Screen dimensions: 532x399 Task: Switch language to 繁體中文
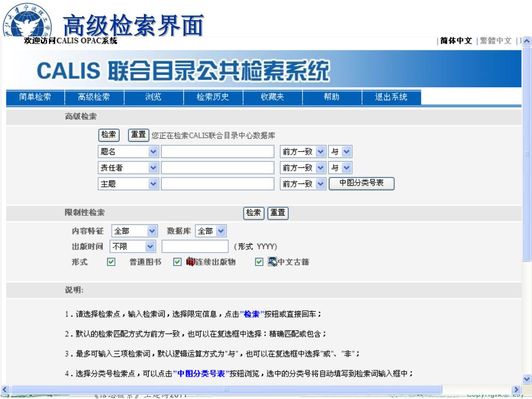(495, 41)
